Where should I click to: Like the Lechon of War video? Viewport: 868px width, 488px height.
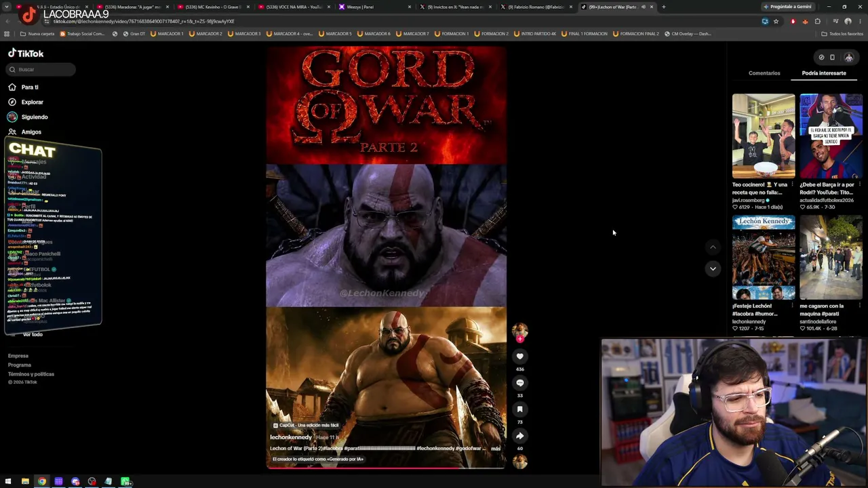[x=520, y=356]
